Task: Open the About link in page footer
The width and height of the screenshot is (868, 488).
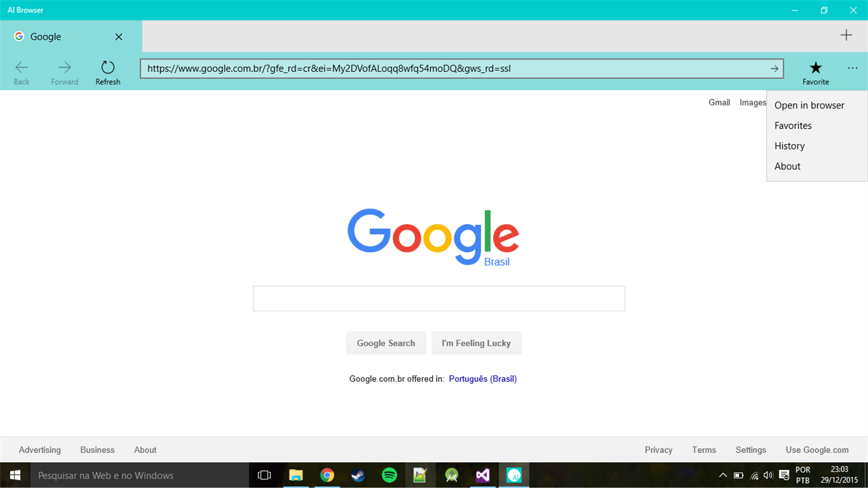Action: point(145,450)
